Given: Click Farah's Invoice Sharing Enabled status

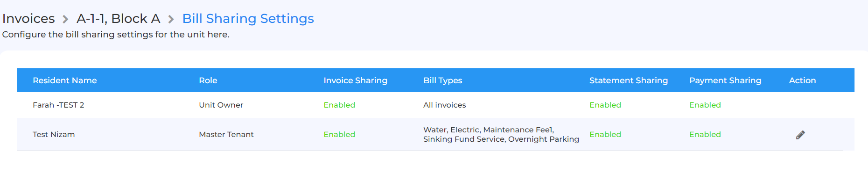Looking at the screenshot, I should pos(339,105).
